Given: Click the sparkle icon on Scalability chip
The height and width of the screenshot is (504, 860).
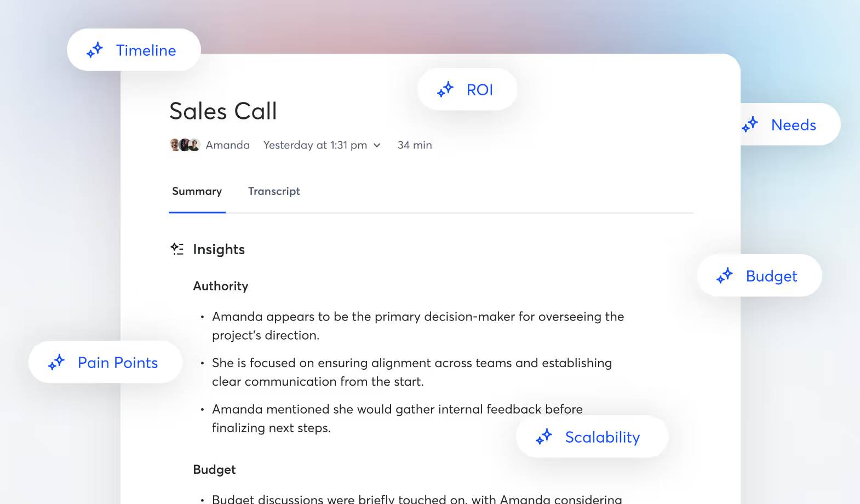Looking at the screenshot, I should (544, 437).
